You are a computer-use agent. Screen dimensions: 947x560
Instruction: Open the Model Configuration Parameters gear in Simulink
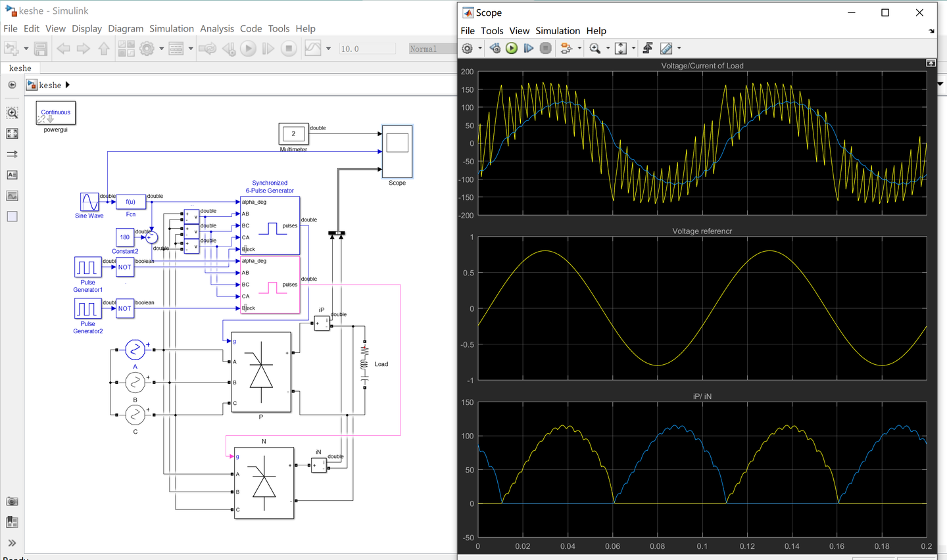[148, 48]
